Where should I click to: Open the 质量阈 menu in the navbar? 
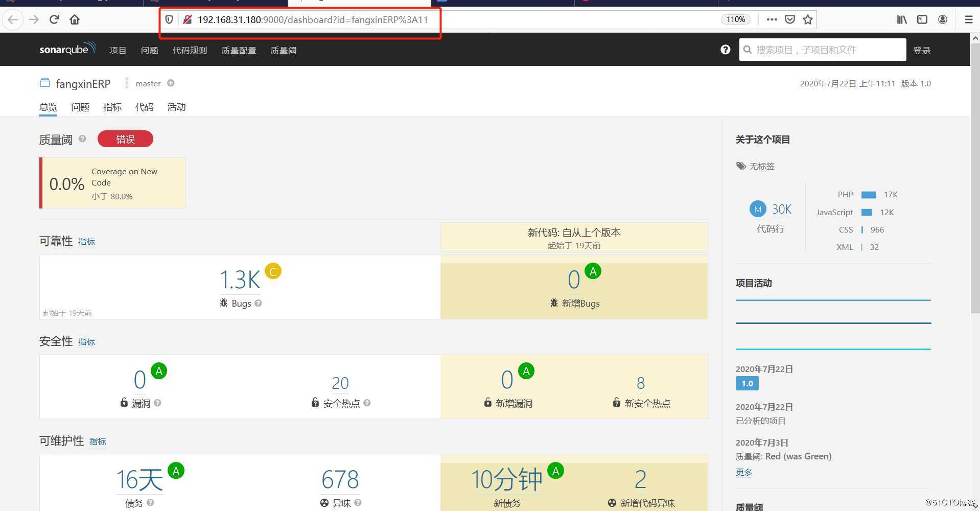[284, 50]
